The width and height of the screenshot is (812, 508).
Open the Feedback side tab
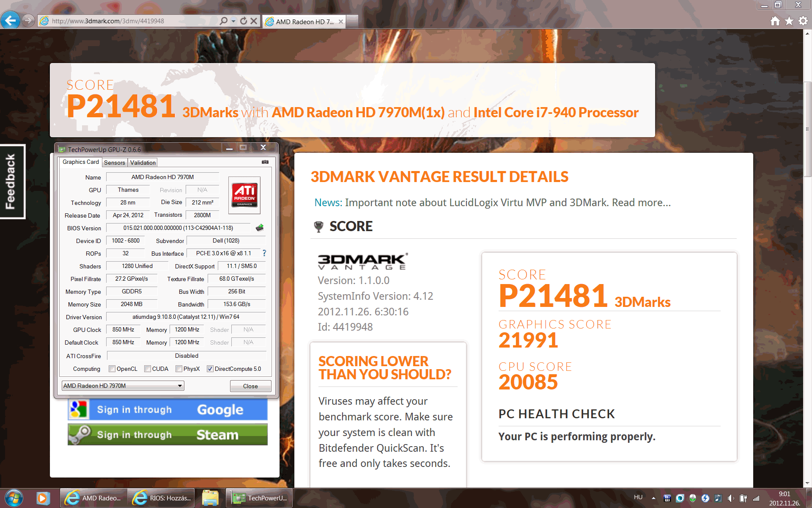click(12, 182)
